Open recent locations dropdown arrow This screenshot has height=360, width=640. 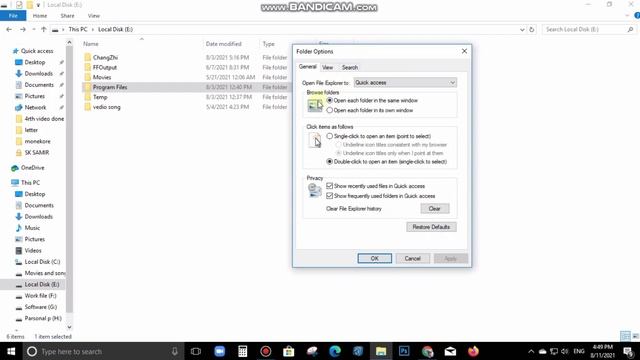pos(34,29)
